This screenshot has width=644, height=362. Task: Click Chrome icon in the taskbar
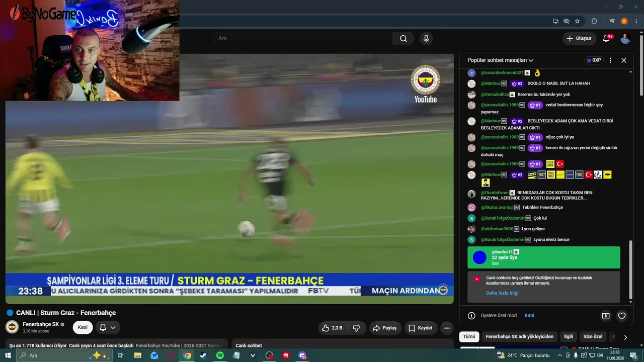click(x=187, y=355)
